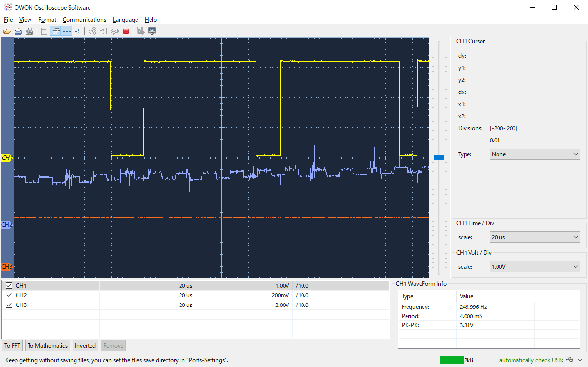
Task: Switch to dots waveform display icon
Action: (77, 31)
